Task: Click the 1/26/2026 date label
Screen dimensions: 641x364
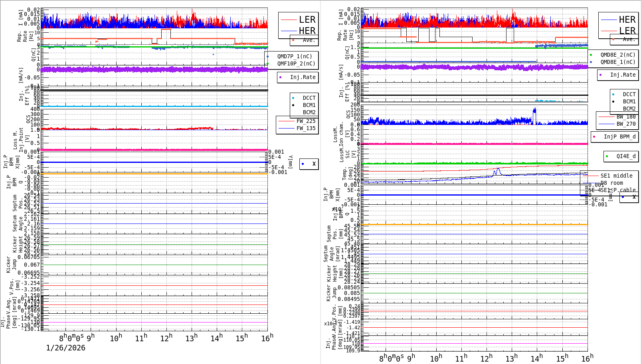Action: pyautogui.click(x=65, y=348)
